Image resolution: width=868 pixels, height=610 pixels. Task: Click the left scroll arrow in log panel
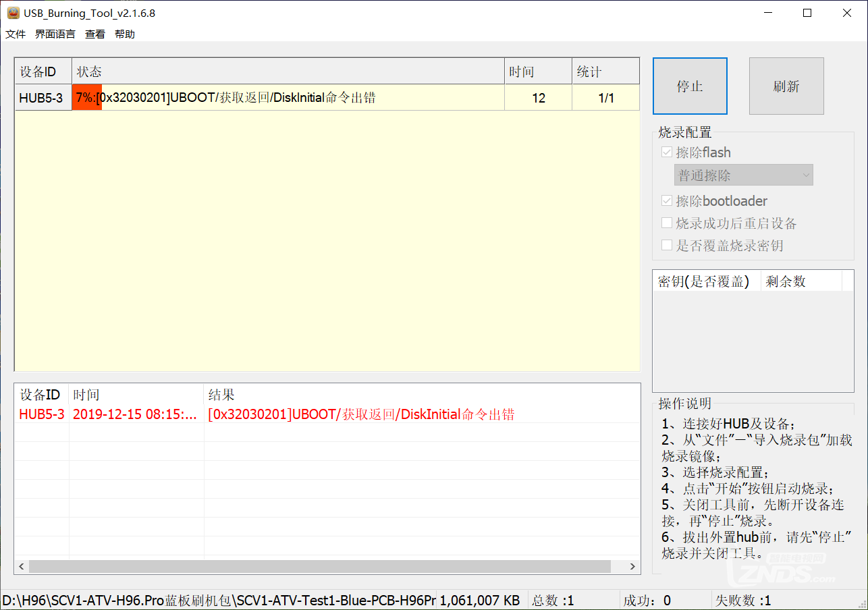[x=22, y=567]
